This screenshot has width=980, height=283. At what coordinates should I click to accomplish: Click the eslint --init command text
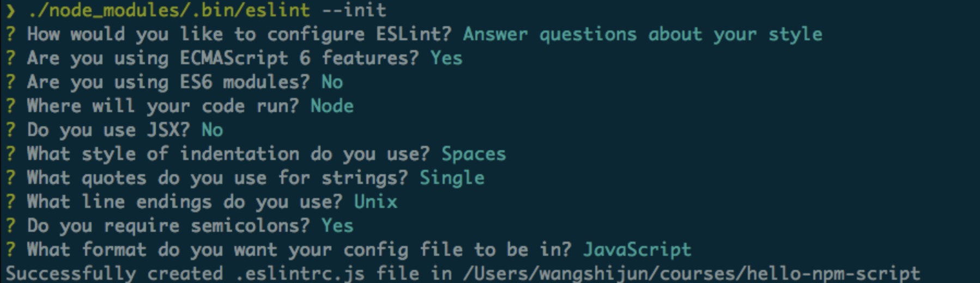[207, 10]
